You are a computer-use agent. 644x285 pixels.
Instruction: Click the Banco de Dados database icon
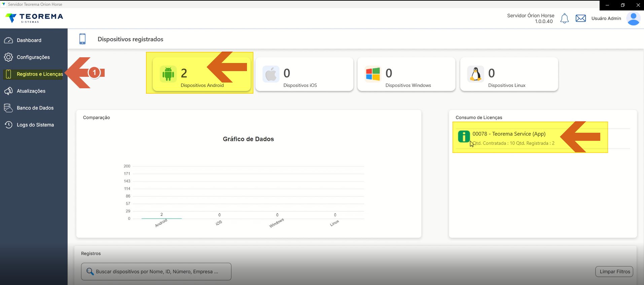tap(8, 108)
